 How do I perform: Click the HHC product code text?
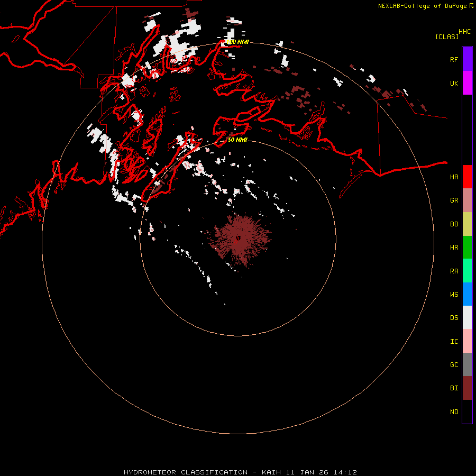(x=464, y=32)
